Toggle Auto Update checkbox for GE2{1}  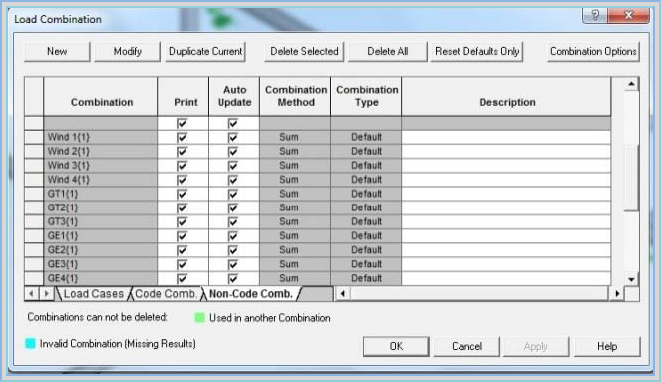(x=233, y=250)
